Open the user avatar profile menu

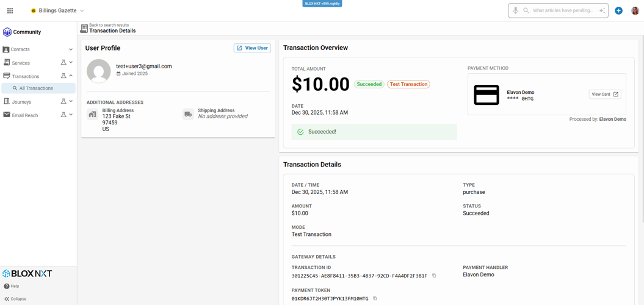635,10
